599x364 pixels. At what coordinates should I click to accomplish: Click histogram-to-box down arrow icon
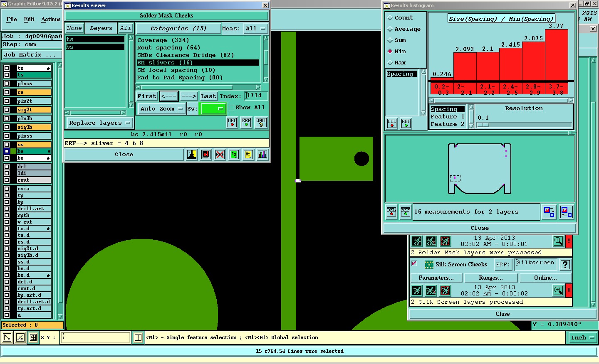[549, 212]
